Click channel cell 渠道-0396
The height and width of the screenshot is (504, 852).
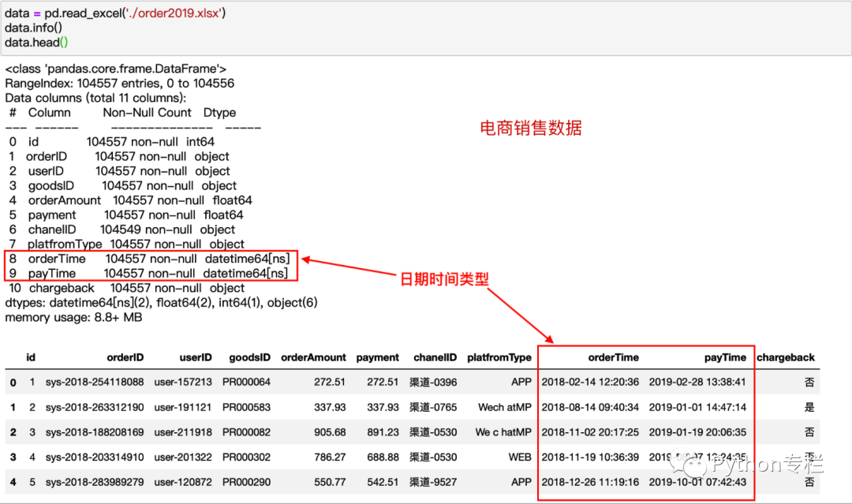click(433, 383)
